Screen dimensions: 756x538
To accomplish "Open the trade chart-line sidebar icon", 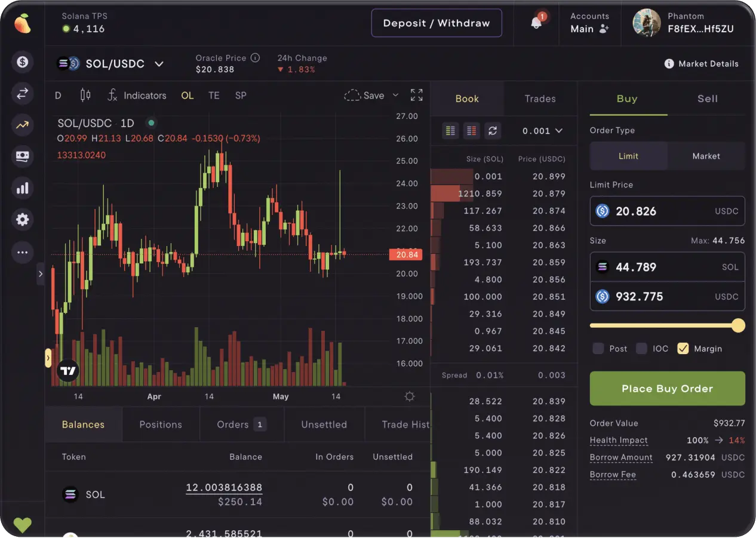I will (x=23, y=125).
